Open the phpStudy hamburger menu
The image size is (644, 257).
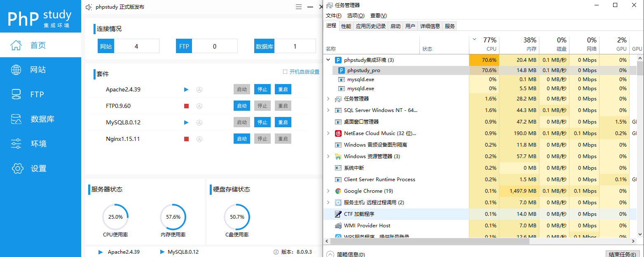point(298,7)
